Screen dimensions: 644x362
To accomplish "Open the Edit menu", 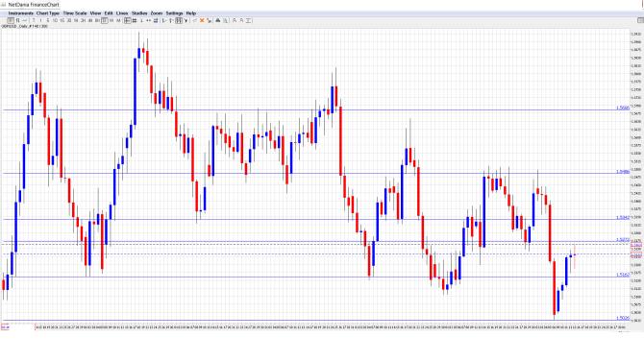I will pyautogui.click(x=109, y=13).
